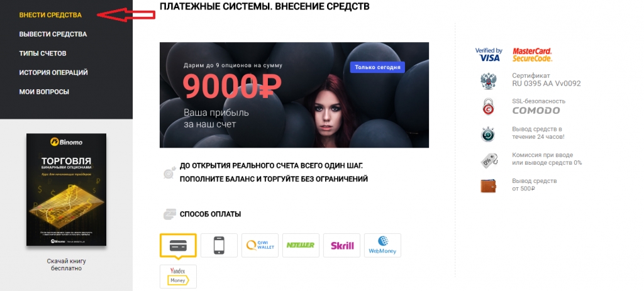Viewport: 644px width, 291px height.
Task: Click the Binomo trading book cover
Action: 67,190
